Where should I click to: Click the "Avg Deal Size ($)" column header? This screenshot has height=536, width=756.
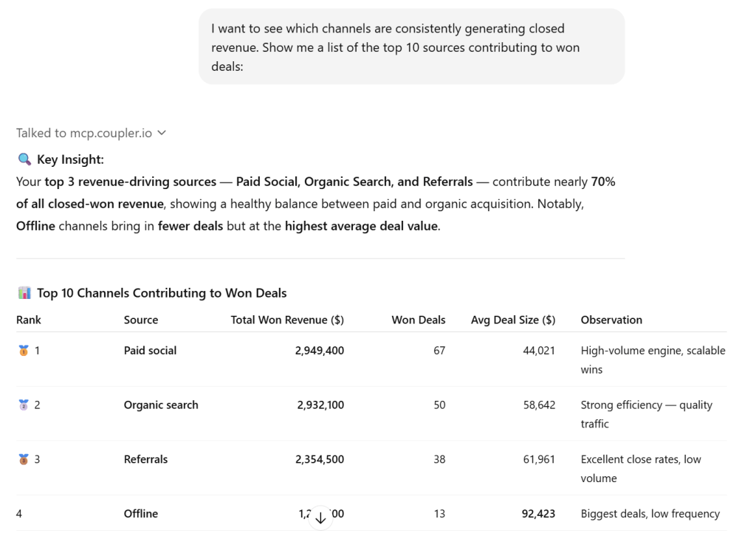click(513, 320)
